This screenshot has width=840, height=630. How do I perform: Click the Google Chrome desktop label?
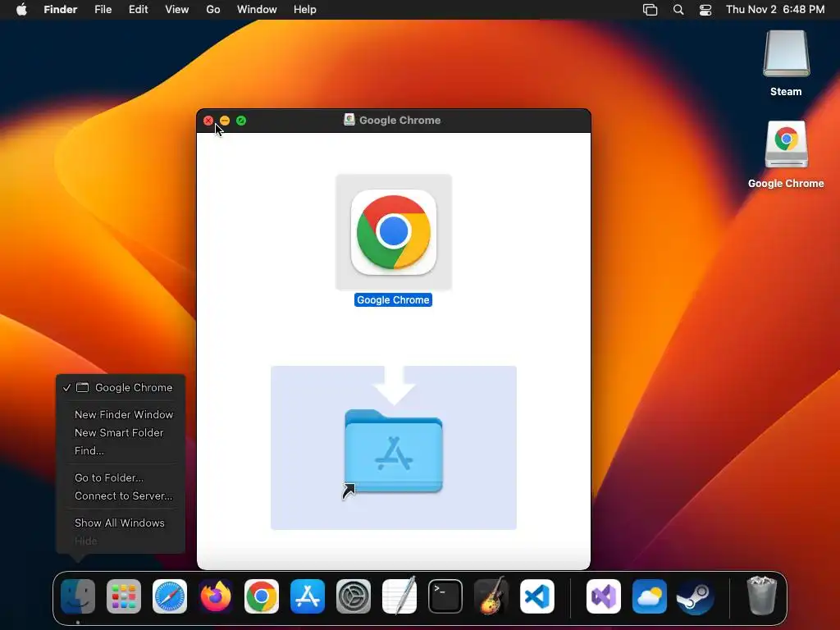(x=786, y=184)
